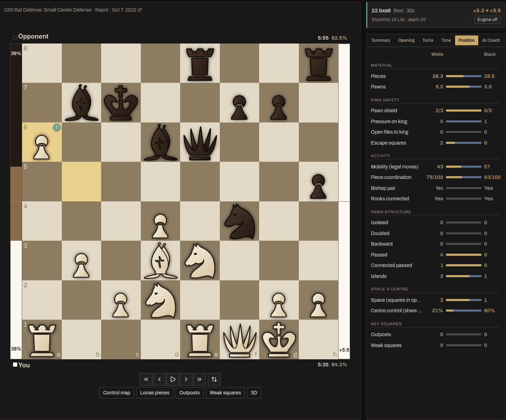Select the white bishop on d3
This screenshot has width=506, height=420.
pos(160,261)
